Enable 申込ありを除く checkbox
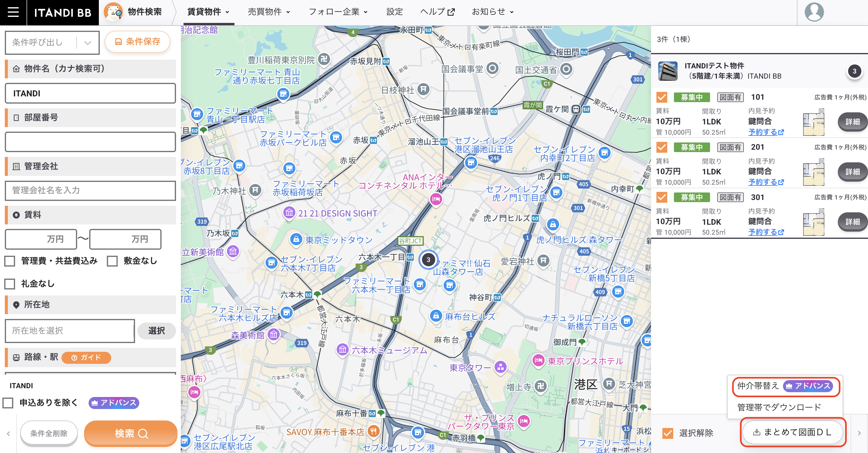 (x=8, y=403)
